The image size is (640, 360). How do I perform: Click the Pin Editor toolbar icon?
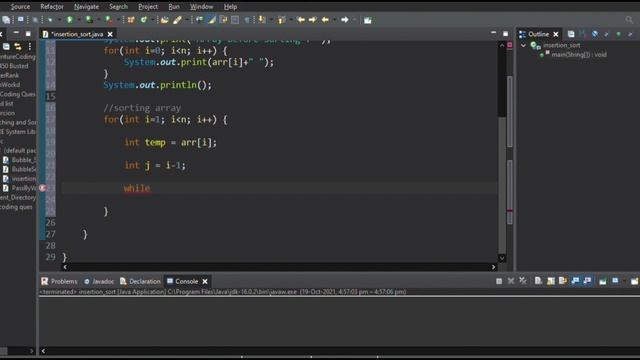click(368, 20)
